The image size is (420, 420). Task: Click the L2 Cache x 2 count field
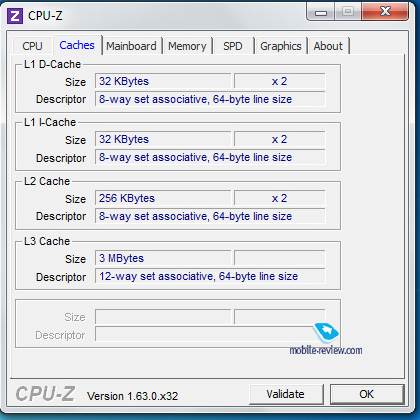point(279,198)
